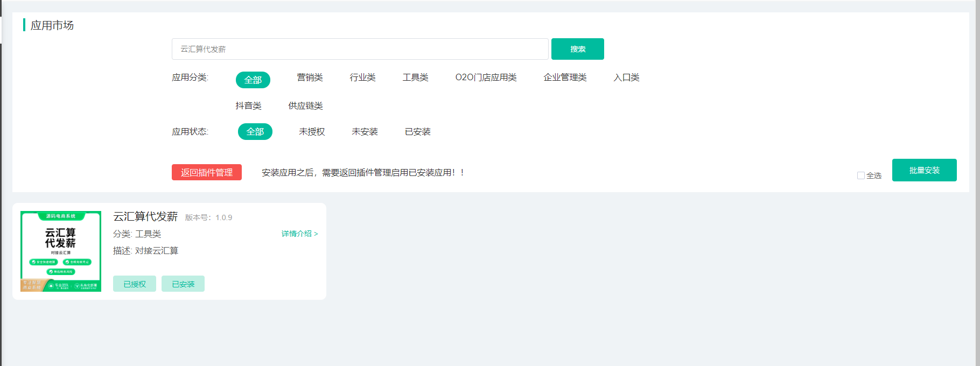Filter by 供应链类 category
980x366 pixels.
click(305, 106)
